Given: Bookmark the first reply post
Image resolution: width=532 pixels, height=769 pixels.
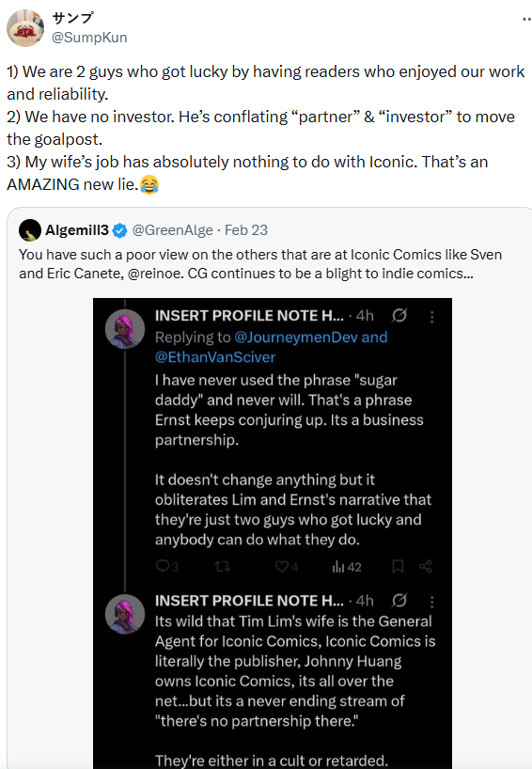Looking at the screenshot, I should [x=398, y=567].
